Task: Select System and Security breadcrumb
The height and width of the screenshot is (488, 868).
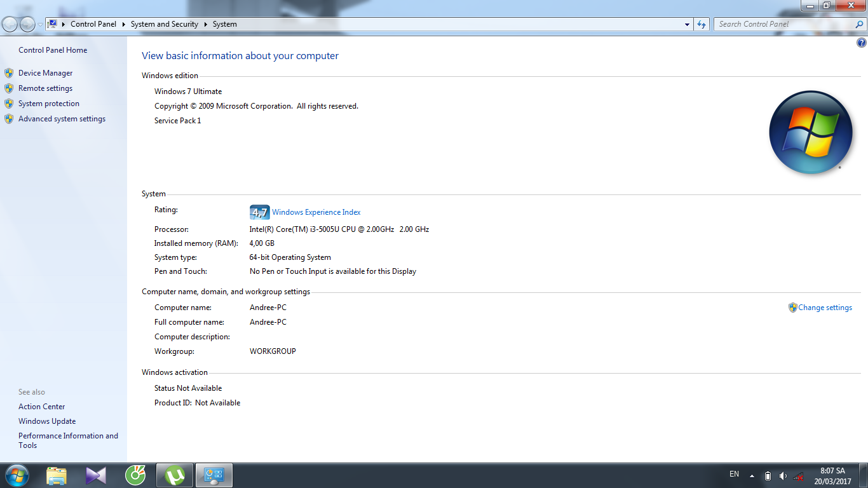Action: coord(164,24)
